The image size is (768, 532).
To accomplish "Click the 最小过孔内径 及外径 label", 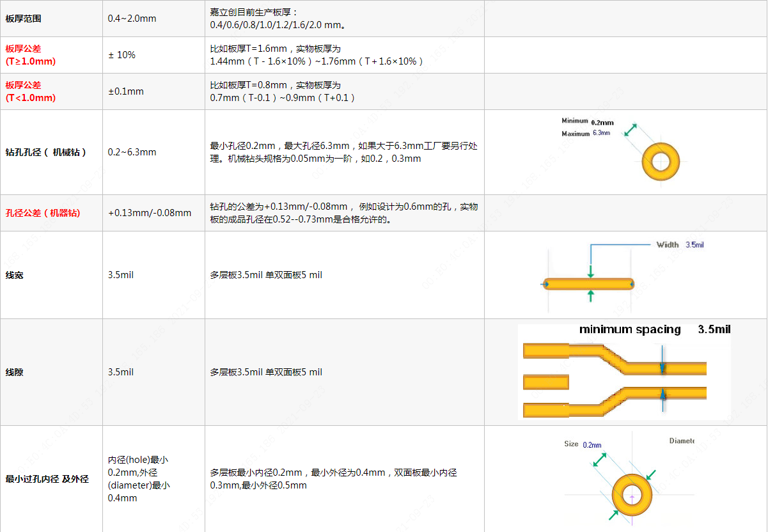I will (47, 479).
